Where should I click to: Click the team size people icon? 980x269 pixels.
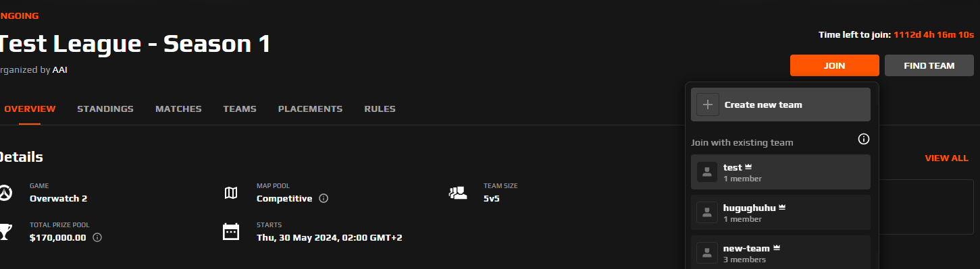pyautogui.click(x=458, y=193)
